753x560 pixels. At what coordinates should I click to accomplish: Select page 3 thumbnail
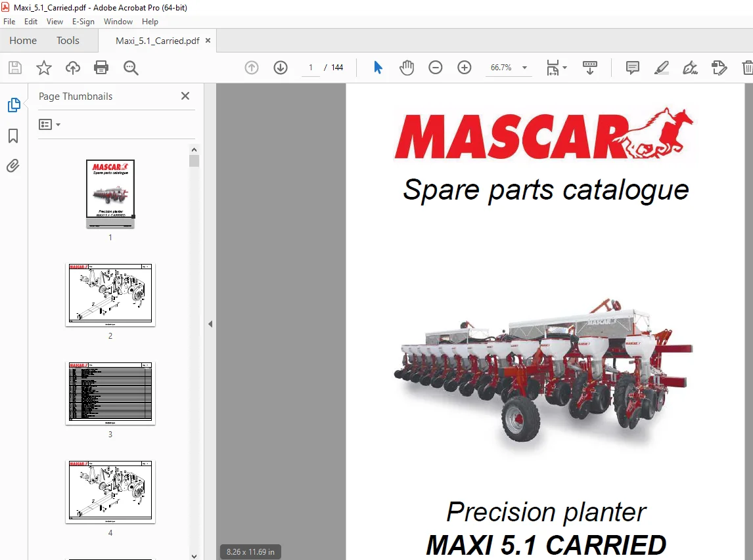[x=110, y=393]
